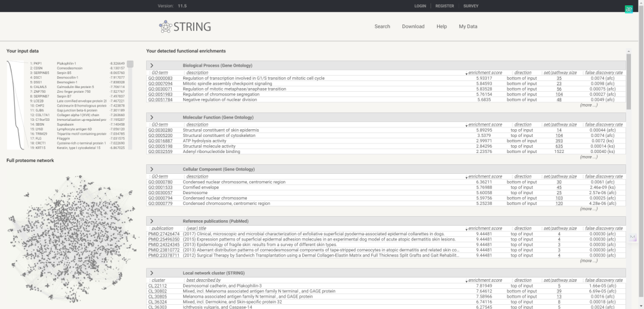Open PMID:23378711 publication link

click(164, 255)
